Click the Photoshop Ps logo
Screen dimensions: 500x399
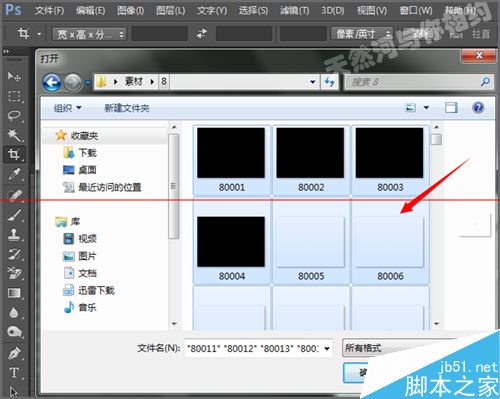[14, 10]
